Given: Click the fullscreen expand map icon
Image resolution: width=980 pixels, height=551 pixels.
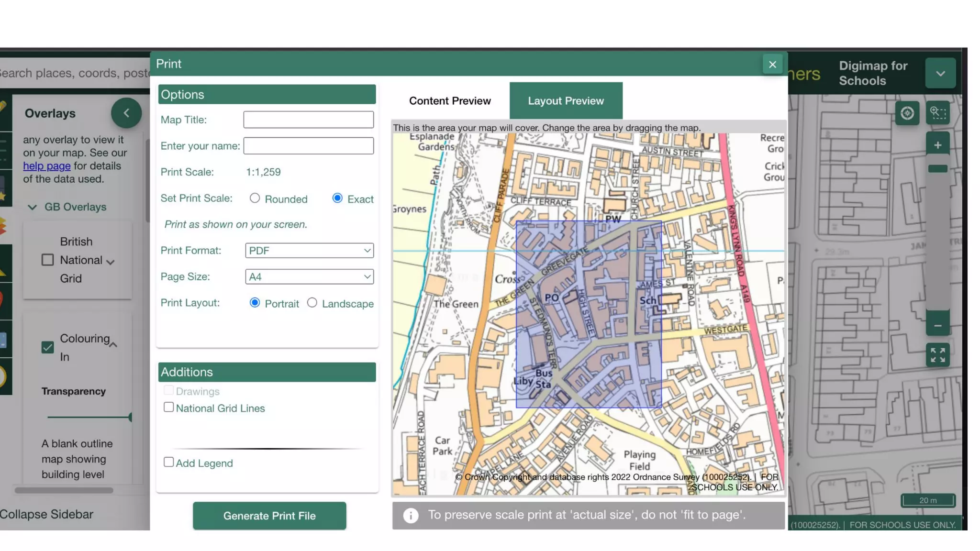Looking at the screenshot, I should (x=937, y=355).
